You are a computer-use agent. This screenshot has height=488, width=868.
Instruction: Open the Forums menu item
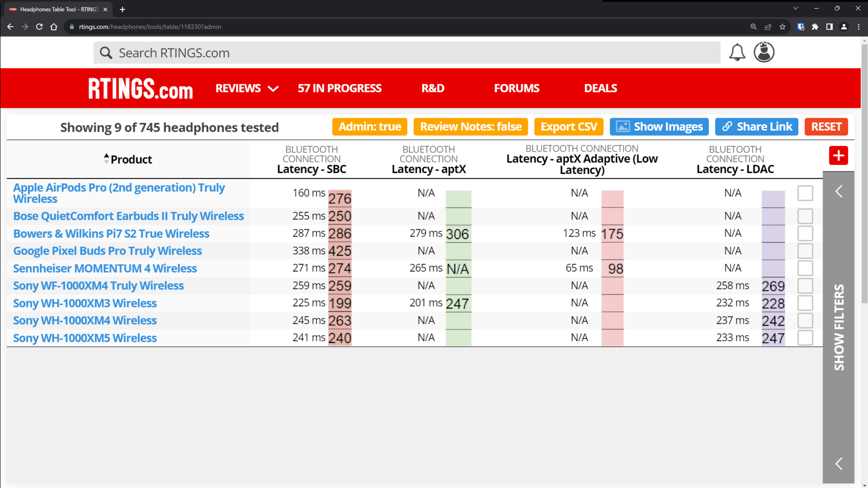[x=517, y=88]
